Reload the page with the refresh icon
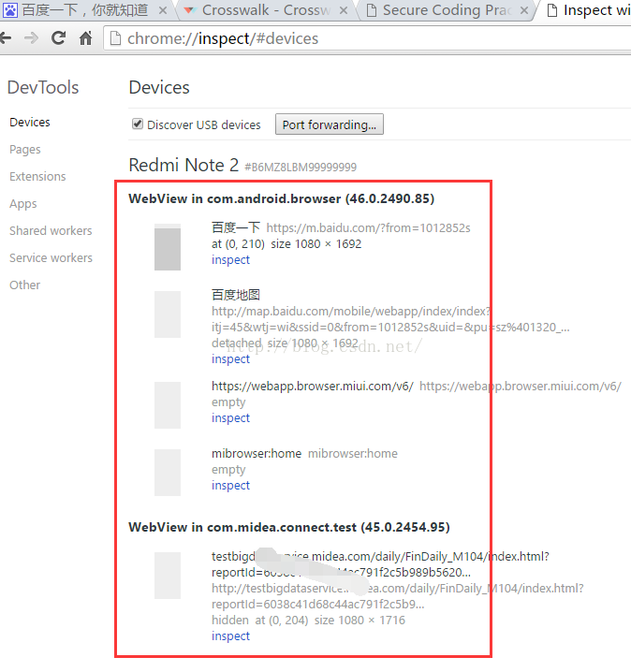631x672 pixels. [58, 38]
